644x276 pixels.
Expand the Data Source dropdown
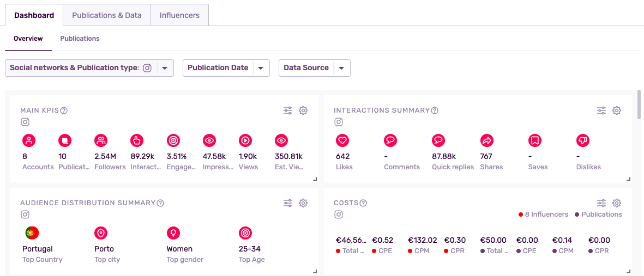(x=341, y=68)
